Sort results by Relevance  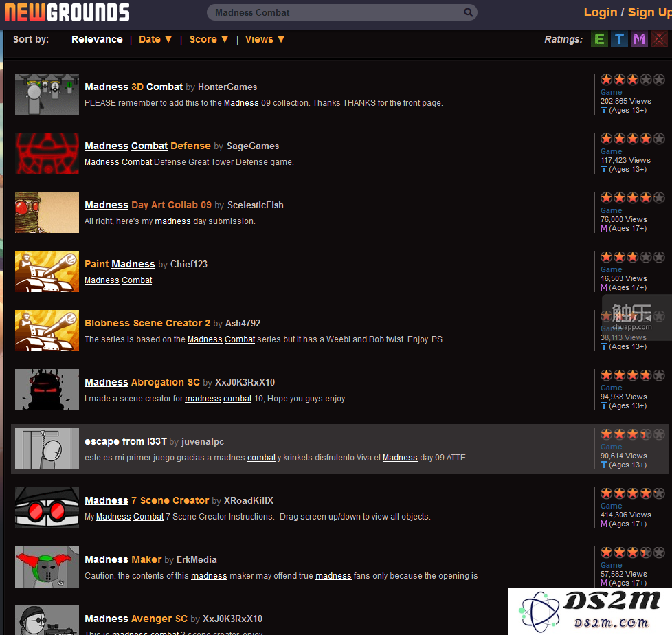(97, 39)
